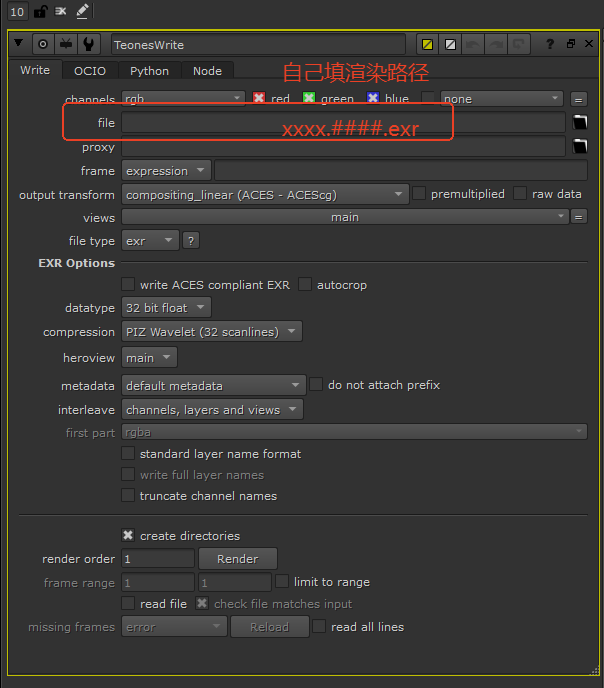604x688 pixels.
Task: Float the properties panel with the window icon
Action: (570, 44)
